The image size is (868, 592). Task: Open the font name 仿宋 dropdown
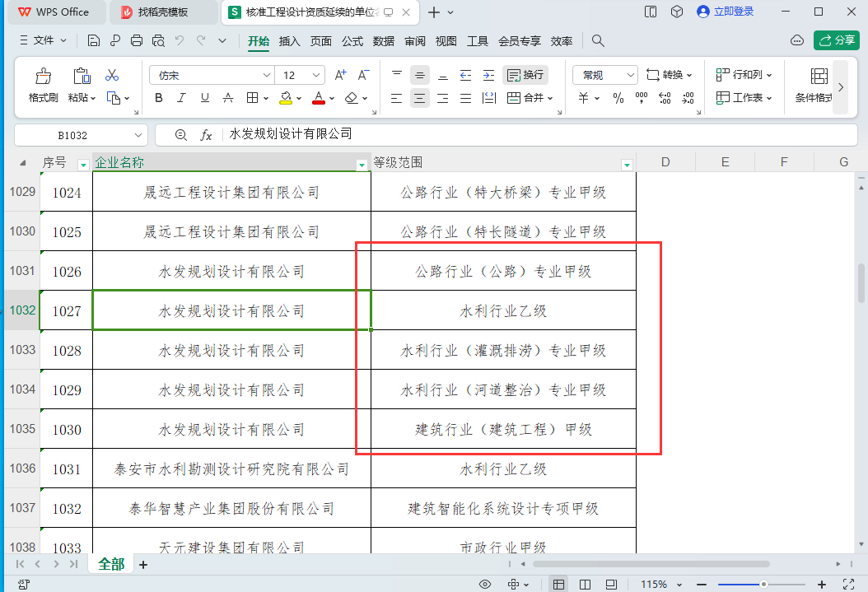tap(266, 74)
